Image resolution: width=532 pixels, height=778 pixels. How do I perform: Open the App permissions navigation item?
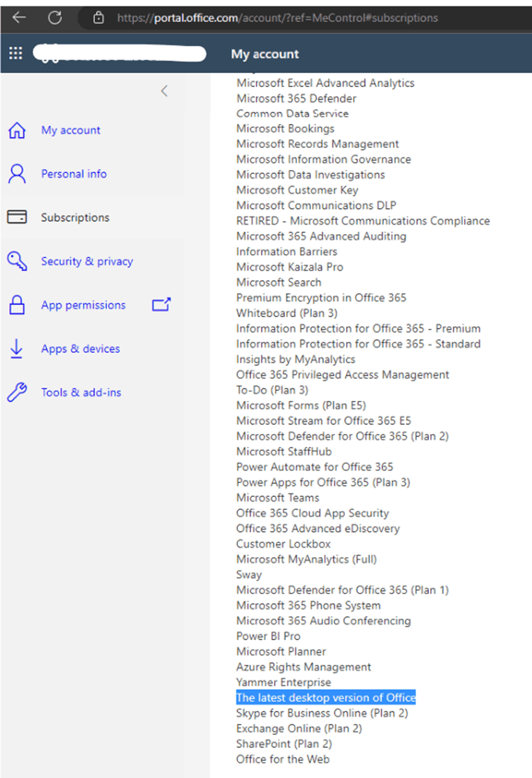[x=83, y=305]
